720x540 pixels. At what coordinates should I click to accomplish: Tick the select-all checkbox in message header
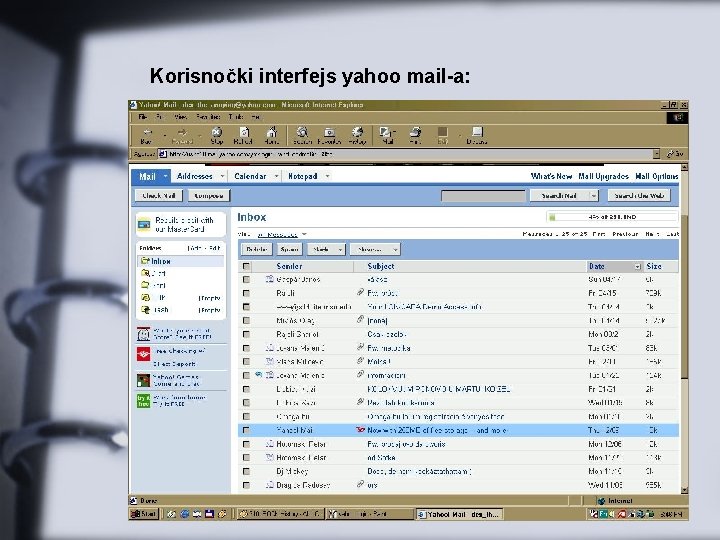tap(247, 266)
